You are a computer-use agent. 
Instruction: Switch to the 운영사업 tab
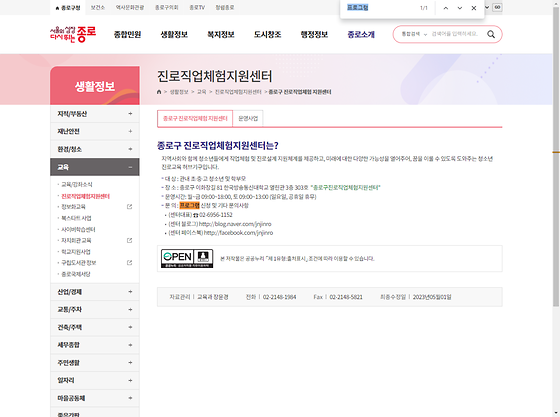point(248,118)
